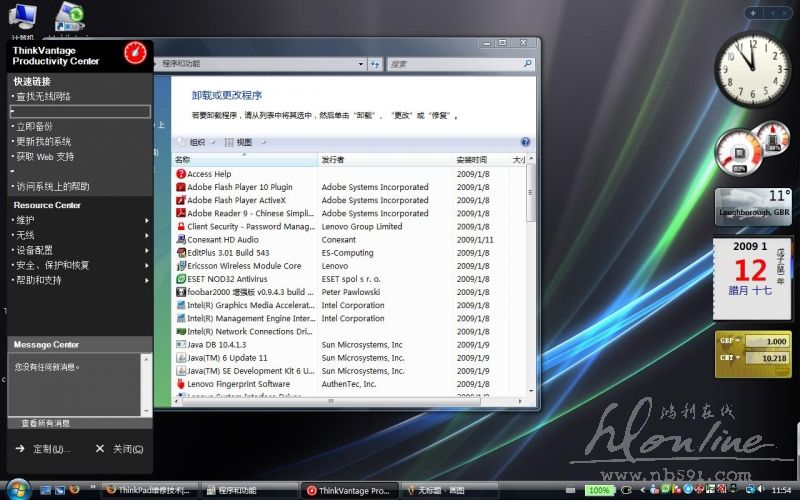The image size is (800, 500).
Task: Click the search box in Programs window
Action: (455, 64)
